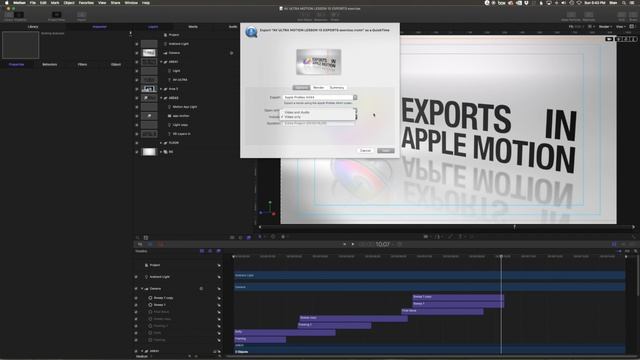Expand the FLOOR group in Layers
This screenshot has height=360, width=640.
[x=161, y=143]
